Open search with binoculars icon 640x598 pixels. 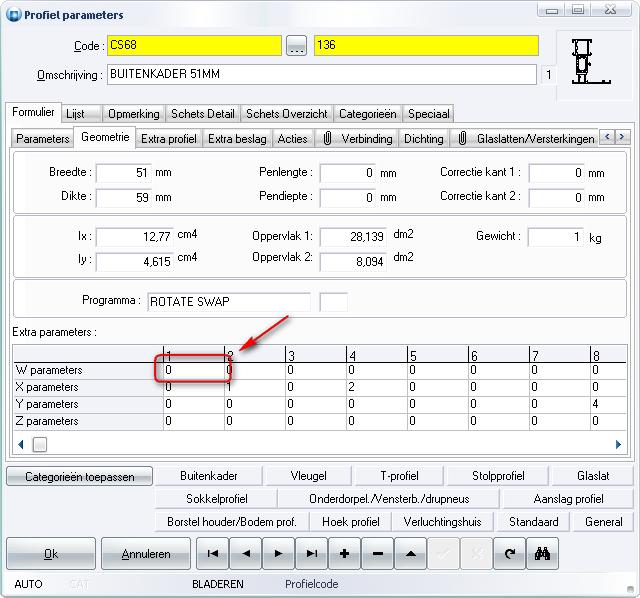[542, 554]
